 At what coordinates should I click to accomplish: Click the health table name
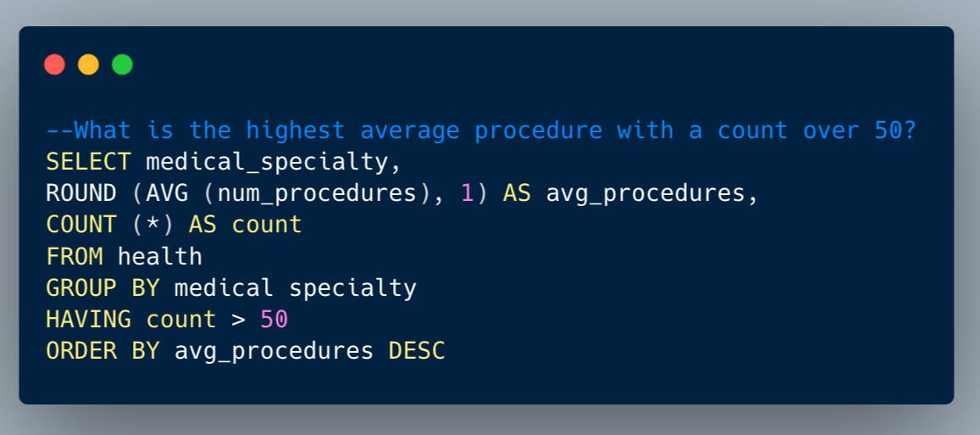click(160, 256)
